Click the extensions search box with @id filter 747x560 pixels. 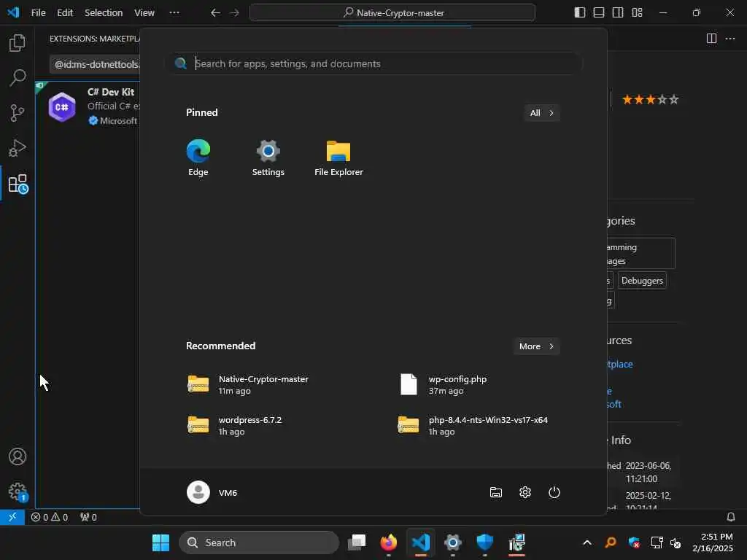point(94,64)
